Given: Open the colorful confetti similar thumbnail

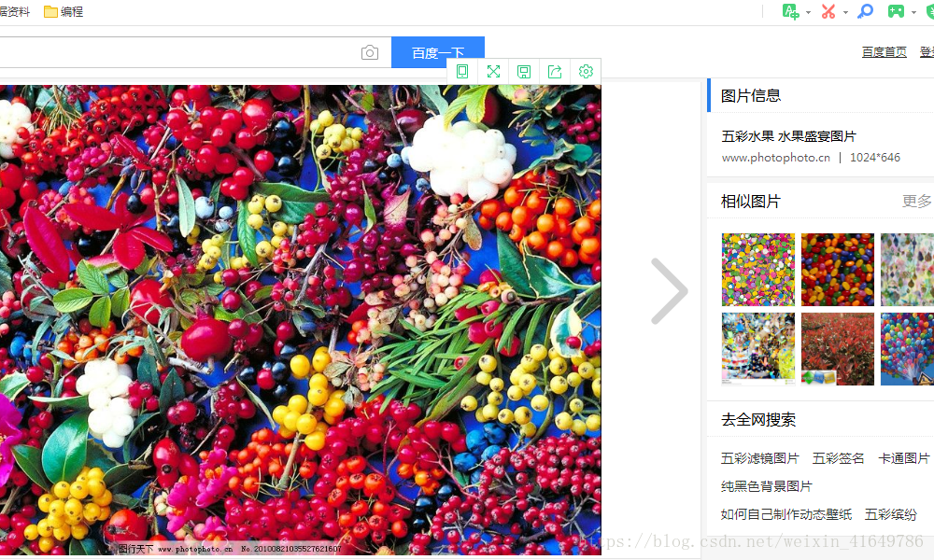Looking at the screenshot, I should tap(758, 270).
